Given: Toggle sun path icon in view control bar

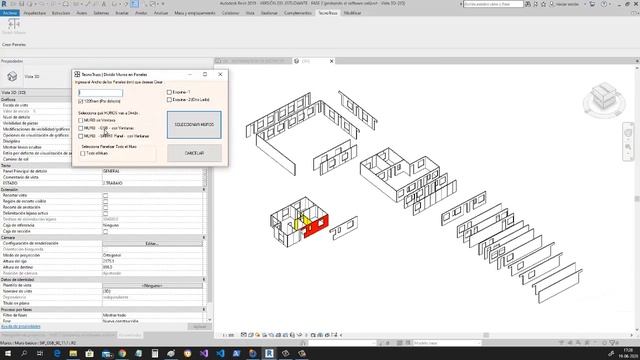Looking at the screenshot, I should click(x=258, y=335).
